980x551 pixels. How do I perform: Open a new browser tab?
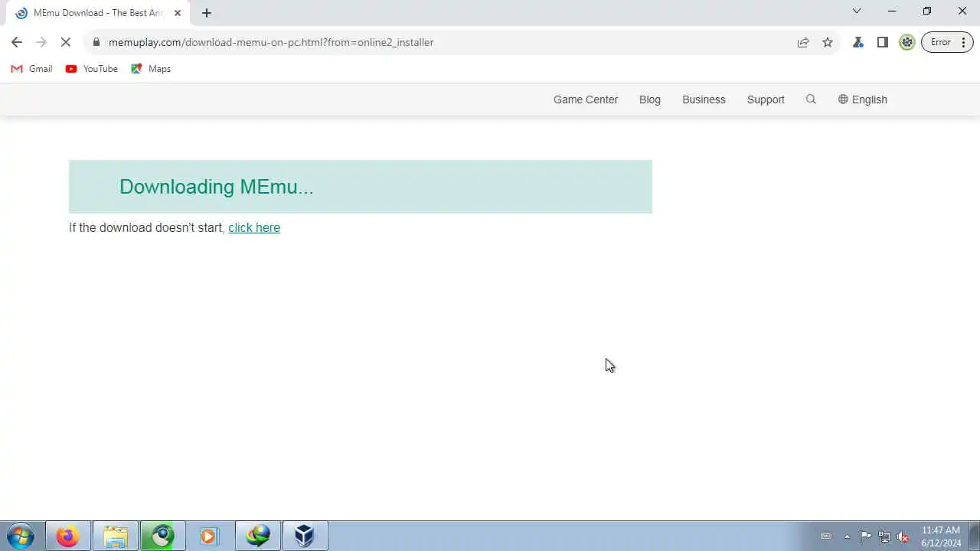click(x=207, y=13)
